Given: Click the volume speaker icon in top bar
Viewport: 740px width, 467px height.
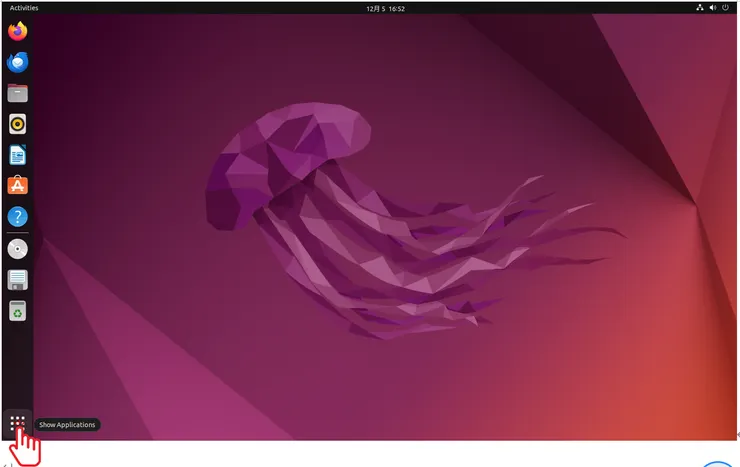Looking at the screenshot, I should coord(713,8).
